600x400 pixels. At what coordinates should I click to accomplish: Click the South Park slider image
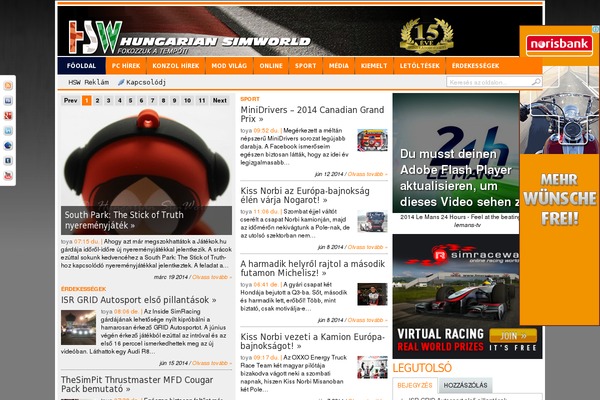pyautogui.click(x=146, y=171)
